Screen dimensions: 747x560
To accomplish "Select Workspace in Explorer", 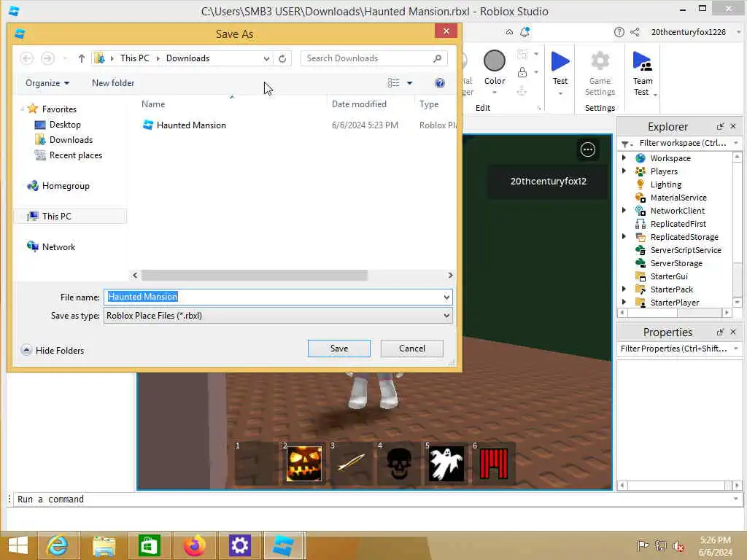I will click(x=670, y=158).
